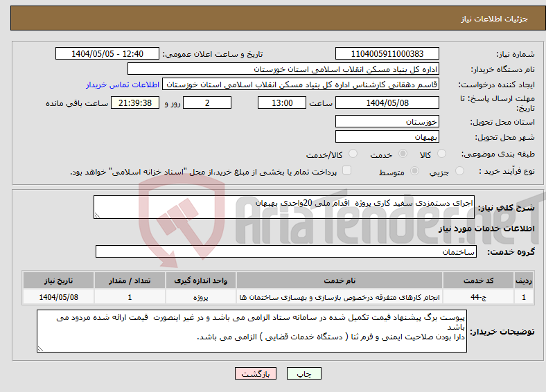
Task: Click the general need description textbox
Action: click(x=284, y=207)
